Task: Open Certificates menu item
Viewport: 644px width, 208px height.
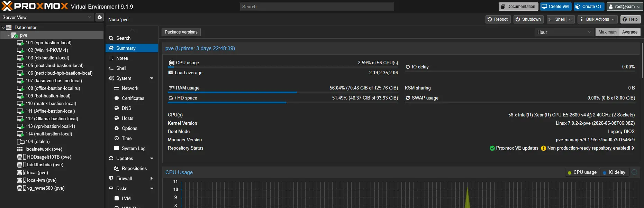Action: click(131, 98)
